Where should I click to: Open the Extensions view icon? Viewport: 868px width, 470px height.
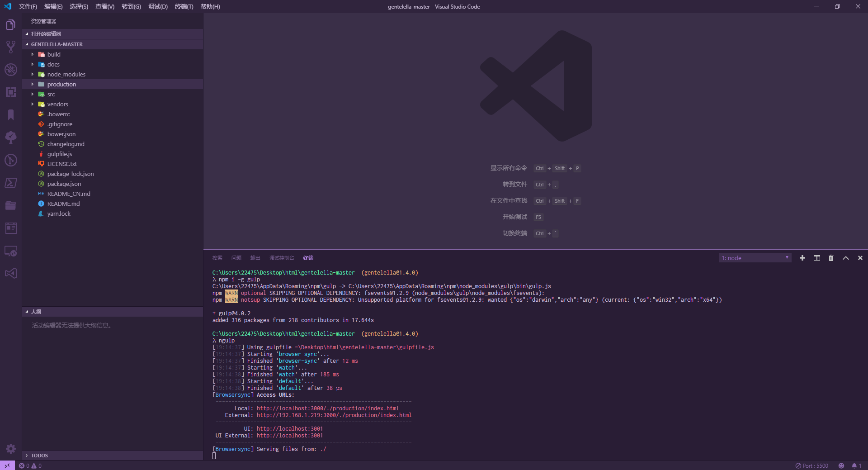click(11, 92)
